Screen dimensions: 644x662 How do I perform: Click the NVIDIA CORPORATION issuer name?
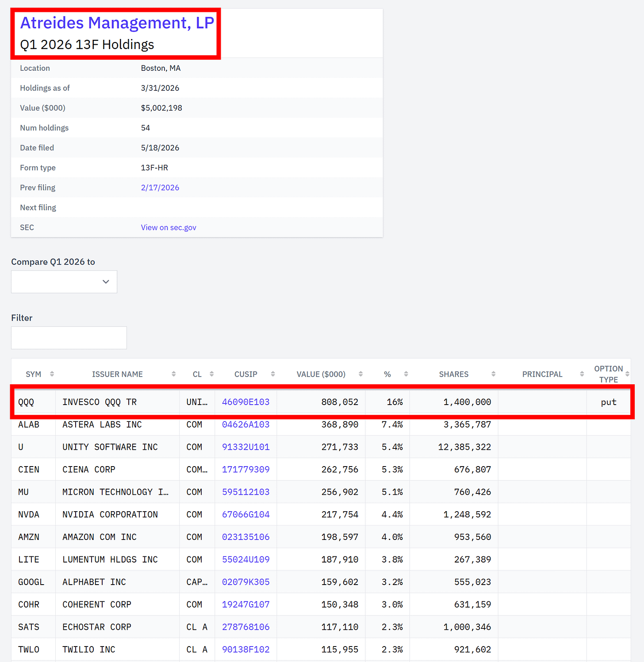110,515
